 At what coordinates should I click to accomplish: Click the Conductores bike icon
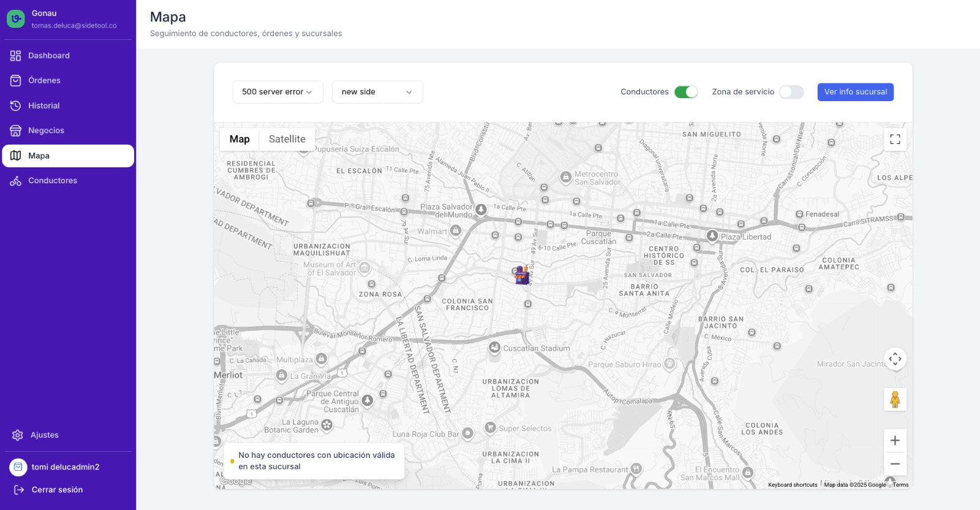pos(16,181)
